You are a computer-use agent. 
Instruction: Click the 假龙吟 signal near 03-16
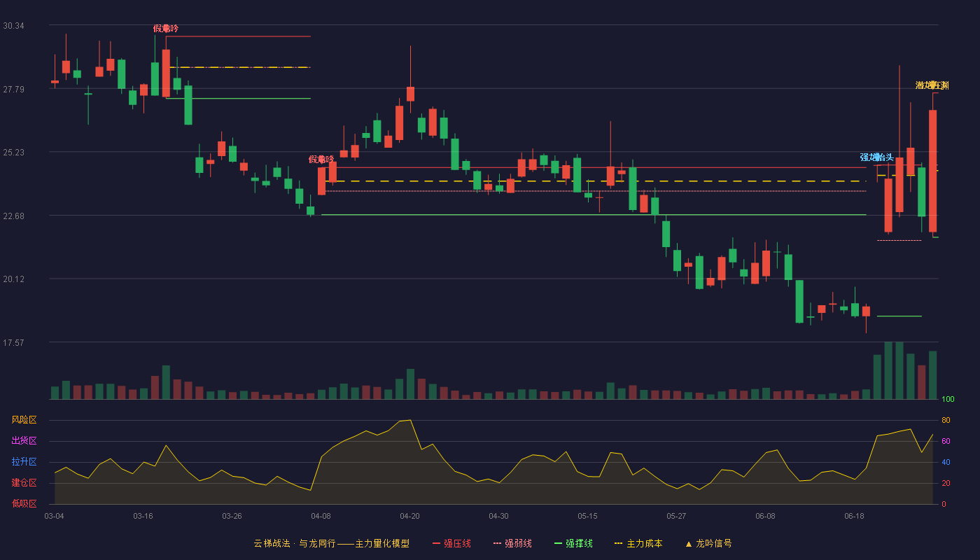pos(166,29)
